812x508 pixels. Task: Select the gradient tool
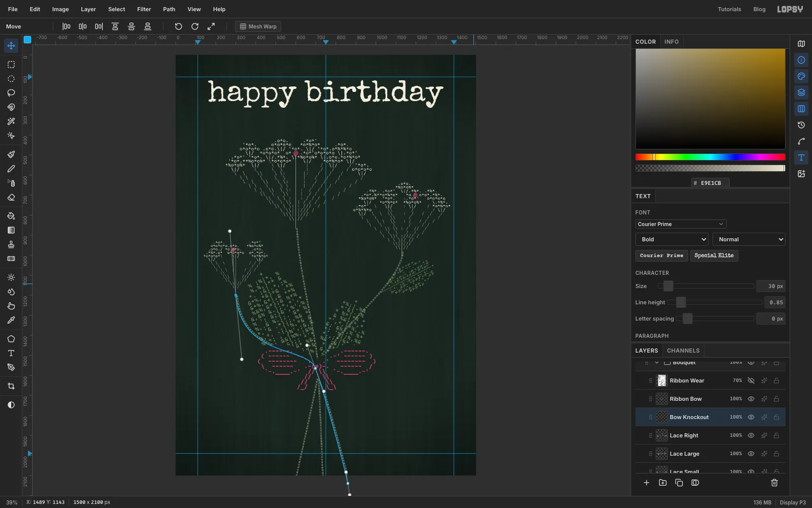[x=11, y=230]
